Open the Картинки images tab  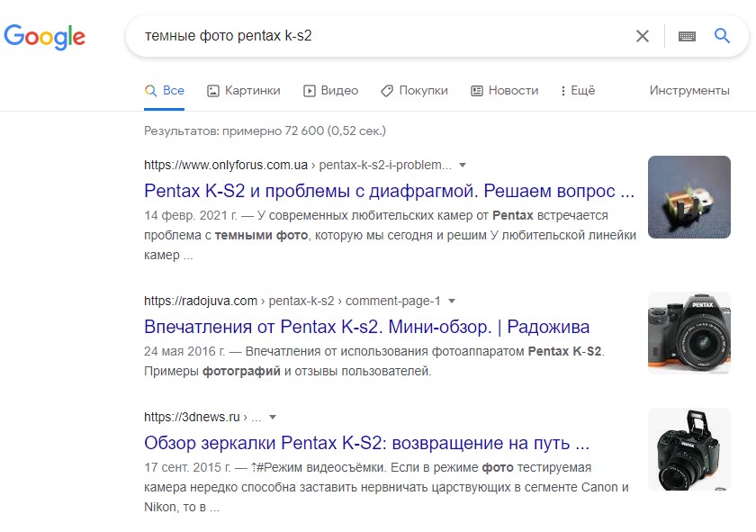coord(243,90)
